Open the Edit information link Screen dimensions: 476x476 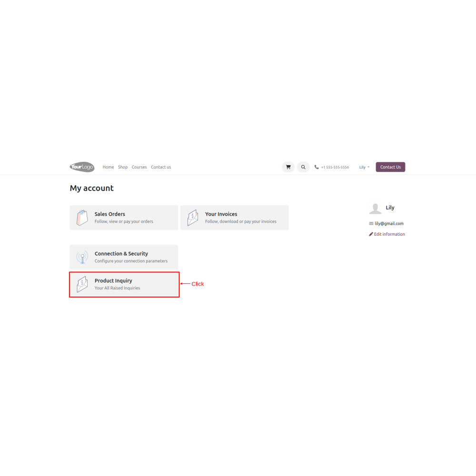389,234
